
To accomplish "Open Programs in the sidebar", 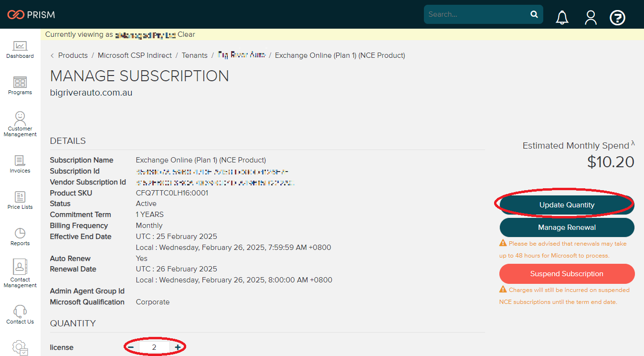I will coord(20,86).
